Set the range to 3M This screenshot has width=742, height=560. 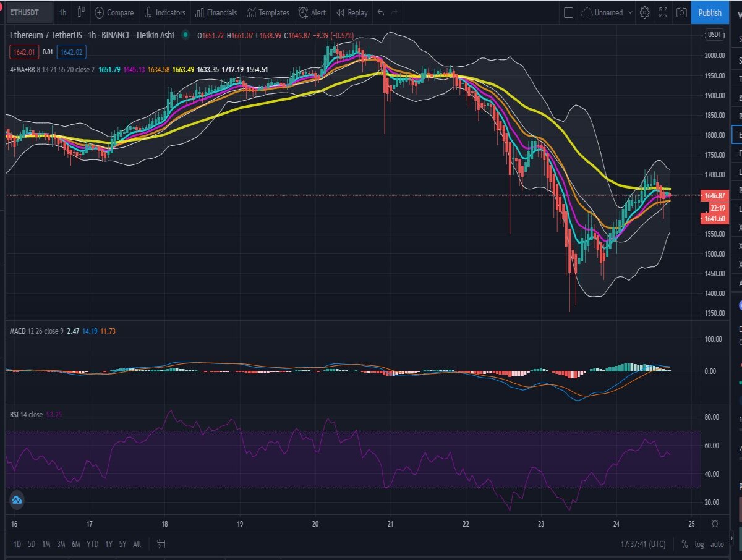tap(61, 544)
